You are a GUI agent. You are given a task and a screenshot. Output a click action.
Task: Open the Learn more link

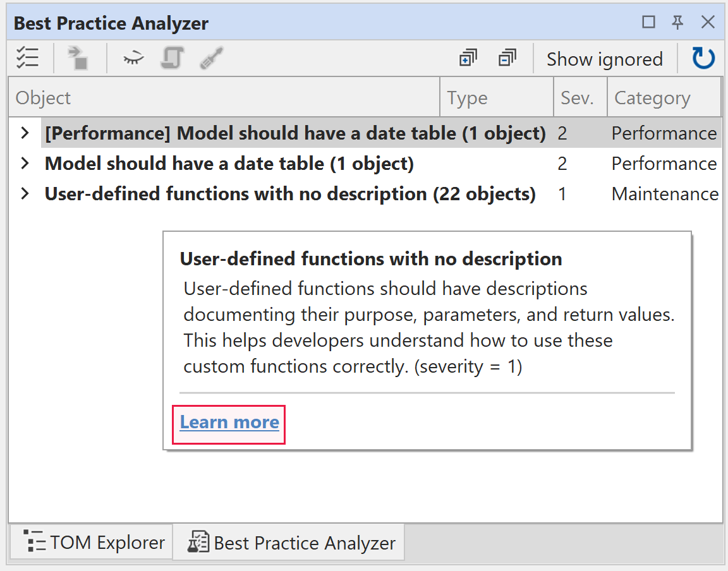(x=229, y=422)
